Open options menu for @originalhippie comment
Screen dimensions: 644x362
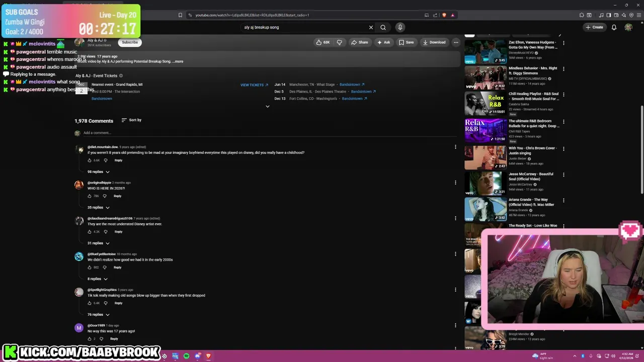pyautogui.click(x=455, y=183)
